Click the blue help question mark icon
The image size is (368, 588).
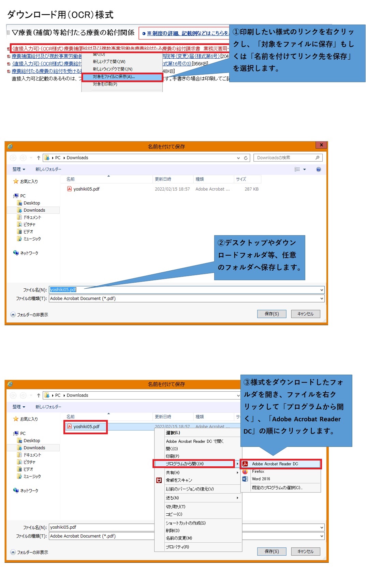[x=319, y=169]
